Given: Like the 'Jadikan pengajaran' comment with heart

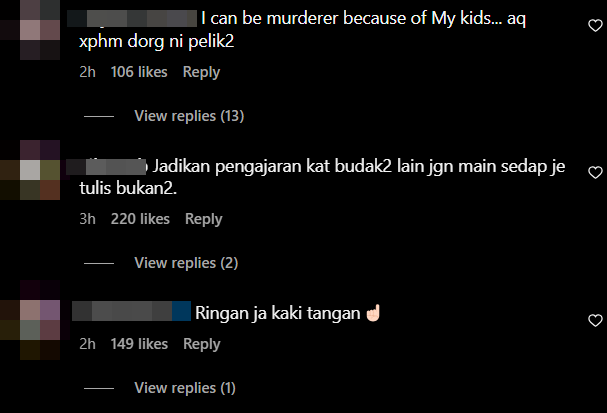Looking at the screenshot, I should tap(595, 172).
